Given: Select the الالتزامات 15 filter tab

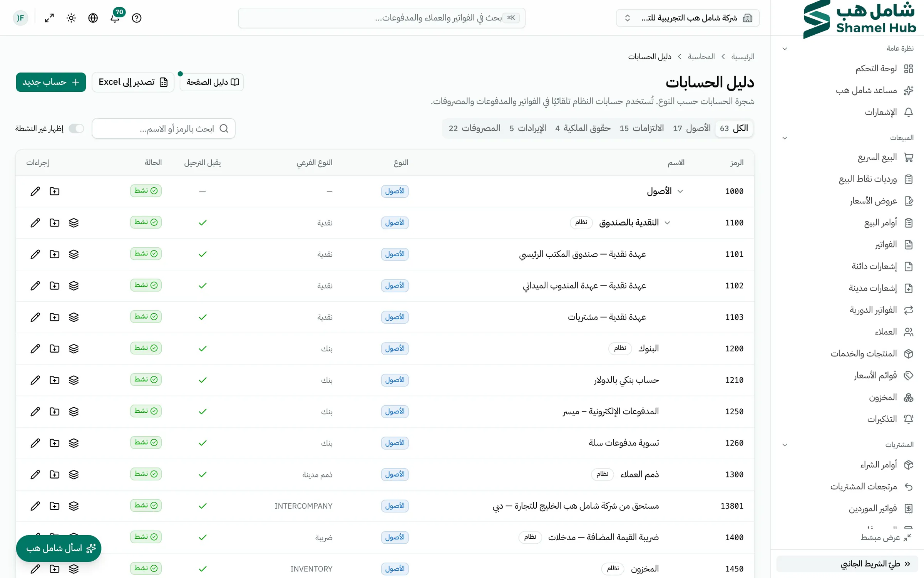Looking at the screenshot, I should [x=642, y=128].
